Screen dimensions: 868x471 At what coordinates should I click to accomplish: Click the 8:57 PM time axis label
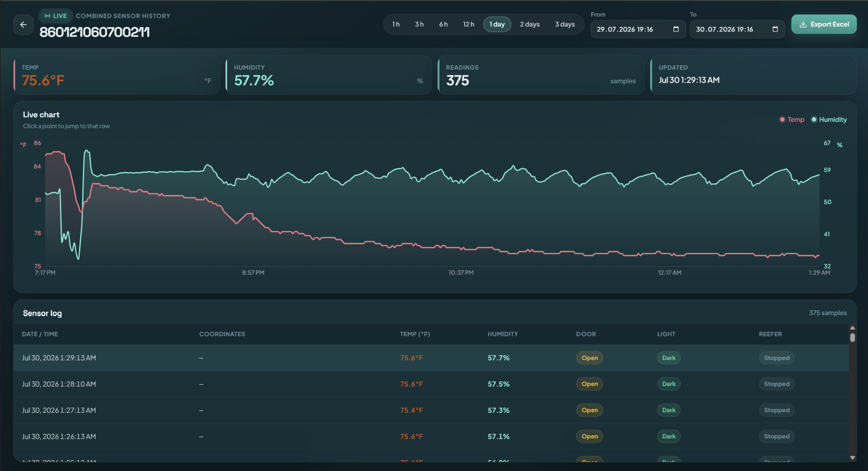[253, 272]
